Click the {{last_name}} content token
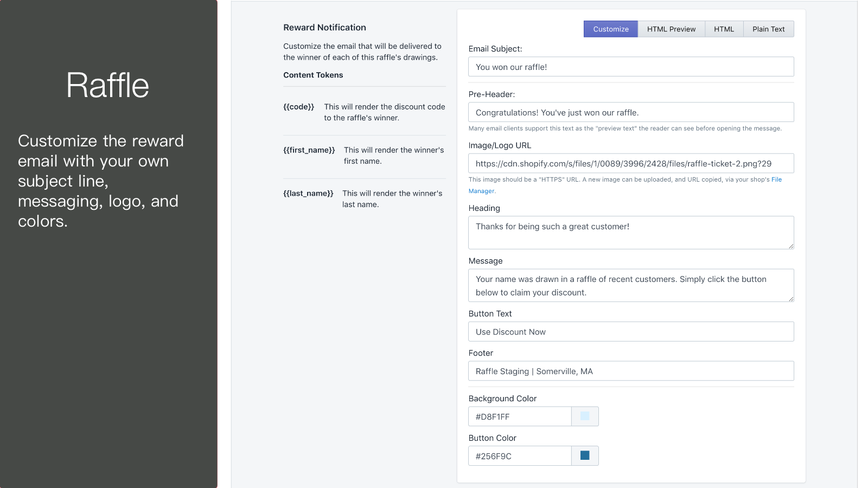The image size is (868, 488). click(308, 193)
